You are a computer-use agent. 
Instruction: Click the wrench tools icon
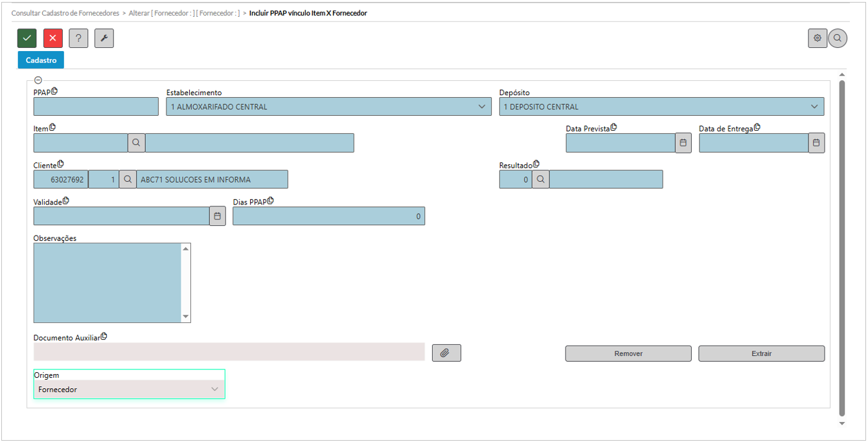[104, 38]
